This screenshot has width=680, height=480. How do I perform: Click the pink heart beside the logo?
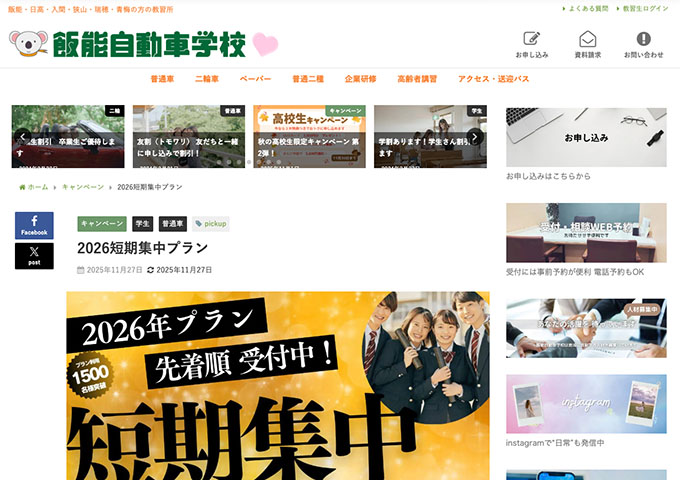click(x=265, y=44)
